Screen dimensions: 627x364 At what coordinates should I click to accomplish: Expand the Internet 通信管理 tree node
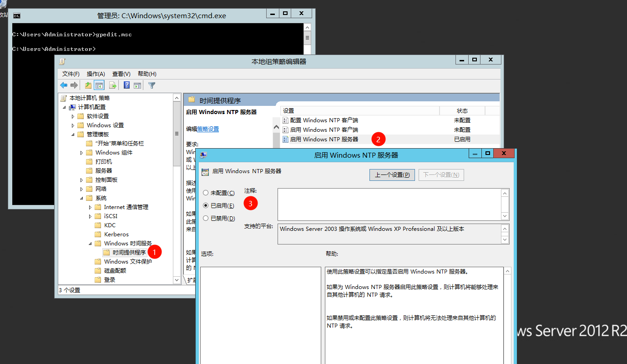[90, 207]
